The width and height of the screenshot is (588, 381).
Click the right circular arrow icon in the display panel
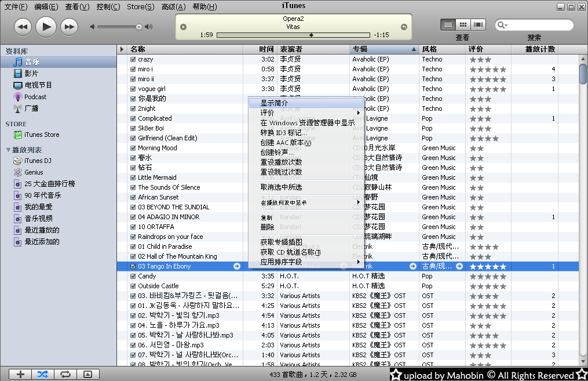click(x=404, y=27)
